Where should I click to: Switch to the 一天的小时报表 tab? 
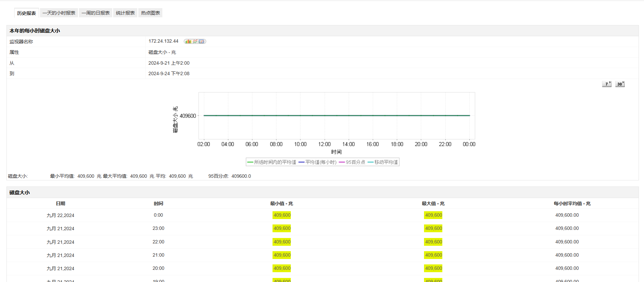(59, 13)
